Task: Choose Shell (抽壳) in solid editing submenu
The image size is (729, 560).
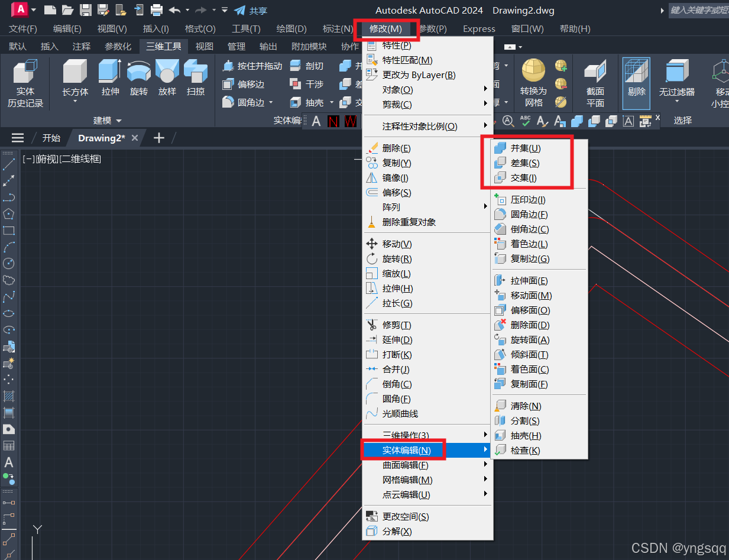Action: (539, 436)
